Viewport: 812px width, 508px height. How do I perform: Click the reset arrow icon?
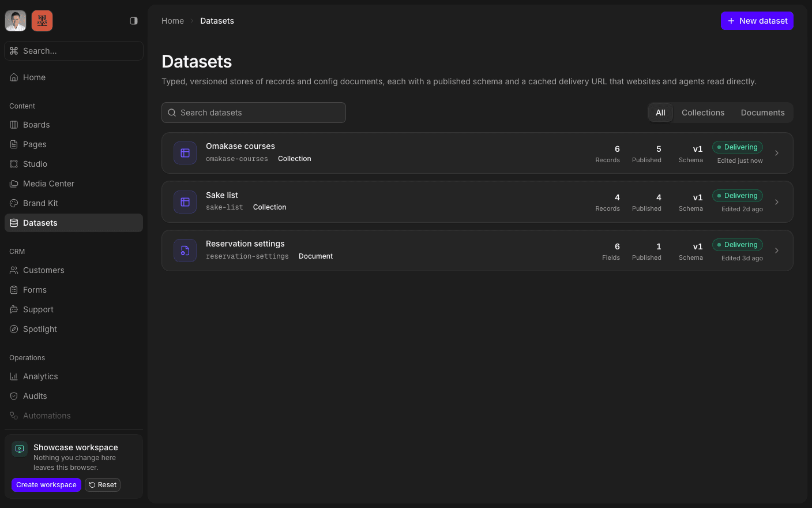(x=92, y=485)
